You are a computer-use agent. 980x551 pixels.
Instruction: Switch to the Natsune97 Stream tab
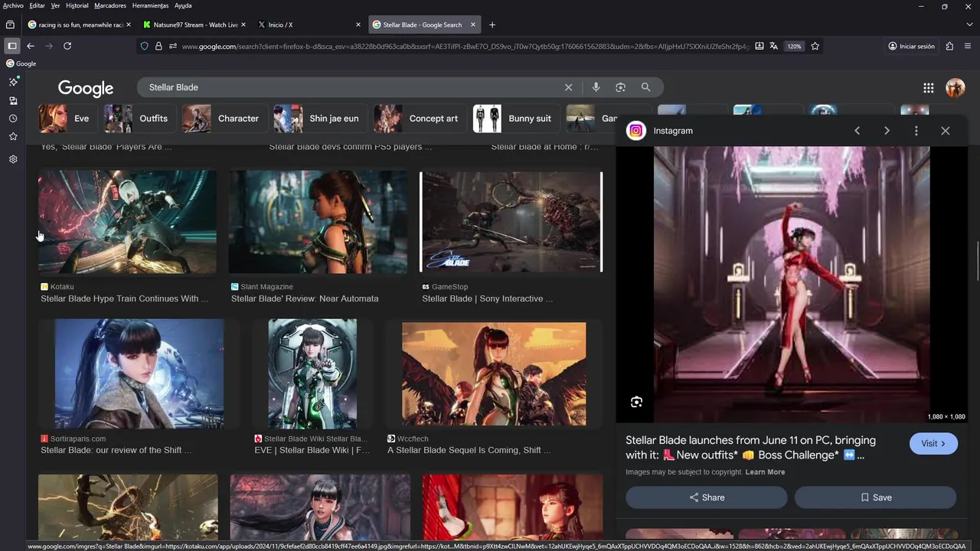click(x=194, y=24)
